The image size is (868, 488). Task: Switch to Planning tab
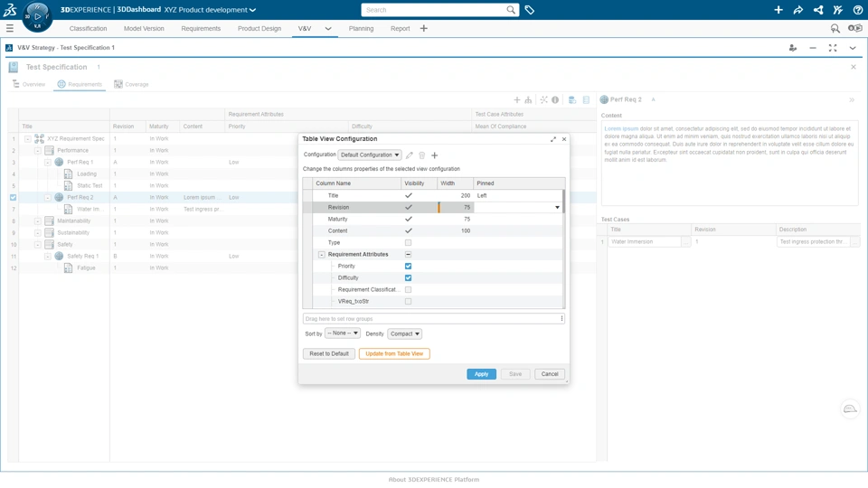361,28
